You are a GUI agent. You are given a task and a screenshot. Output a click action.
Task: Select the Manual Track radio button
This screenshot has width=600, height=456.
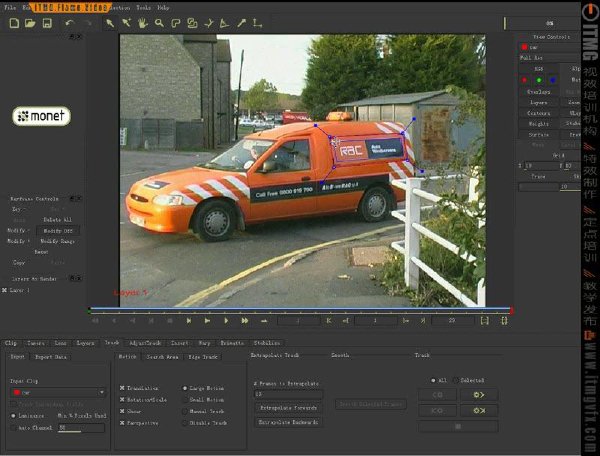point(185,412)
